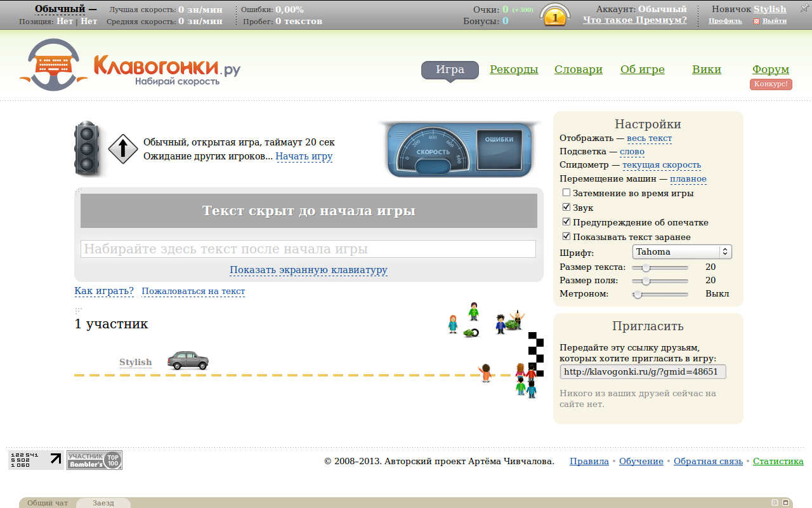This screenshot has width=812, height=508.
Task: Click the Метроном slider
Action: point(660,294)
